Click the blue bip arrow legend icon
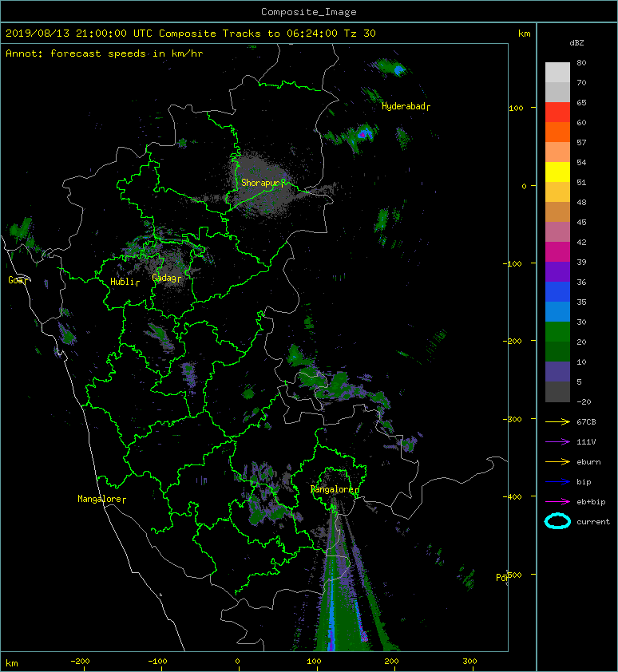Viewport: 618px width, 672px height. (557, 482)
